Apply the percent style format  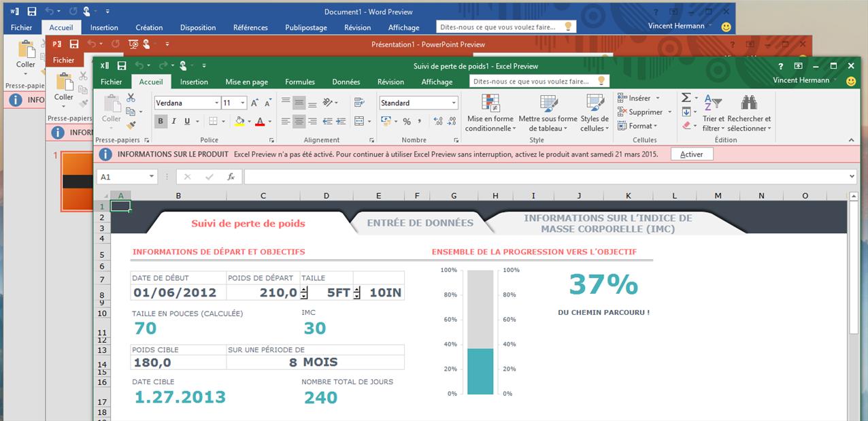click(x=407, y=122)
